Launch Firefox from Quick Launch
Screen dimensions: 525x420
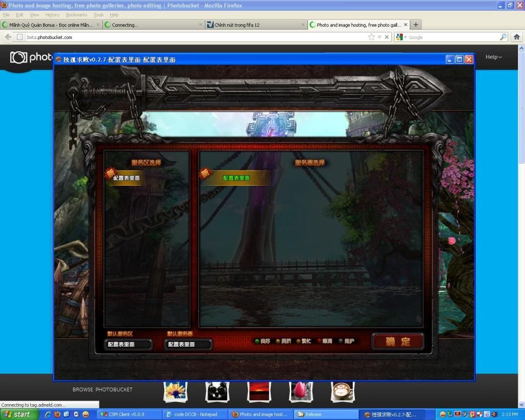(57, 414)
